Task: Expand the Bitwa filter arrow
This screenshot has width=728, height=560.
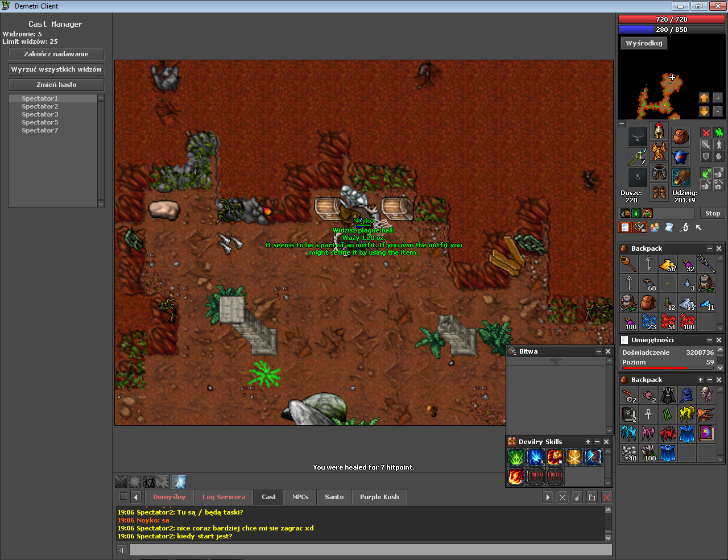Action: click(x=556, y=362)
